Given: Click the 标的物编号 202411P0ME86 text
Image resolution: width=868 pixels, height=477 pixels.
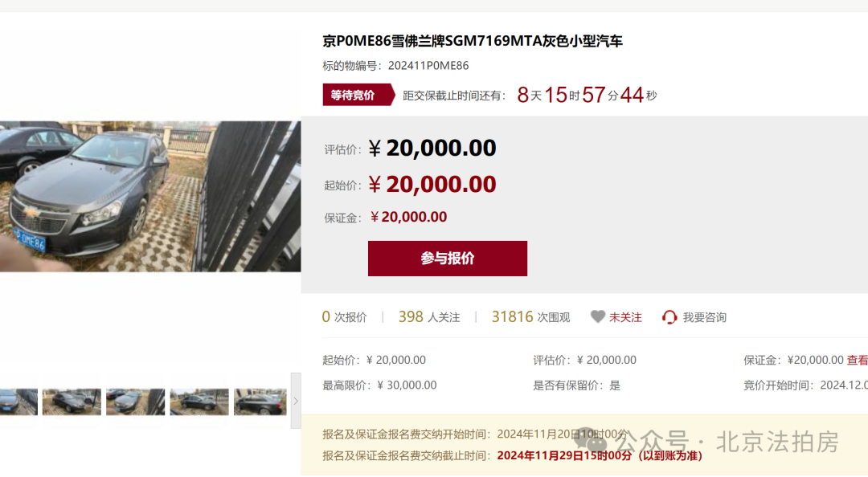Looking at the screenshot, I should pos(395,66).
